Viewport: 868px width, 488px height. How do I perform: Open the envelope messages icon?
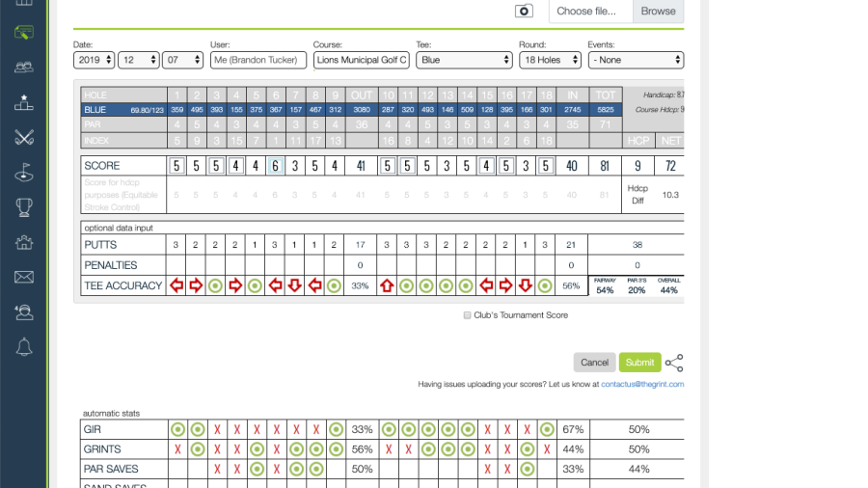pos(24,278)
